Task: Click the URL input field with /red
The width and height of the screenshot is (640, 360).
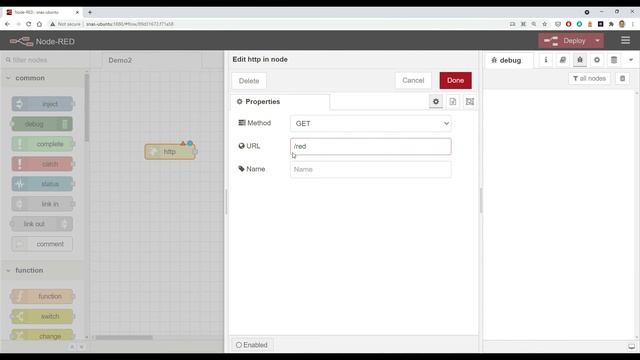Action: [371, 146]
